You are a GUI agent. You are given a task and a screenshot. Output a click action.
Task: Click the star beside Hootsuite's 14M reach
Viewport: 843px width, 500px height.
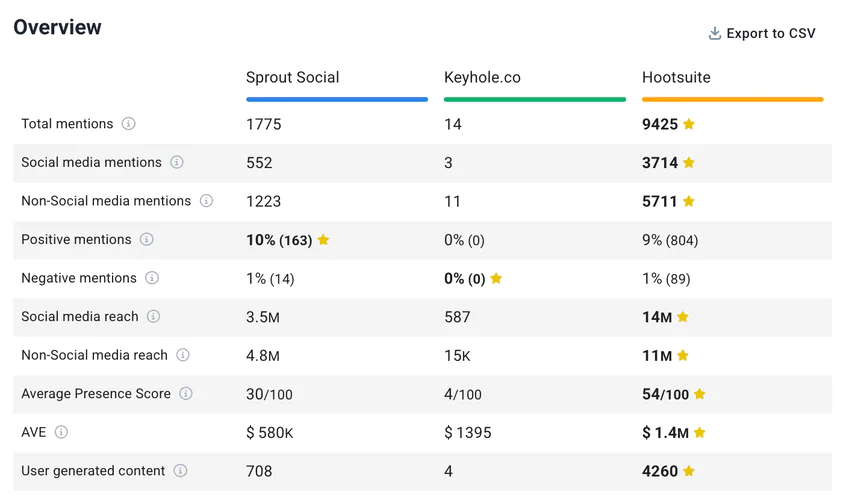coord(683,317)
